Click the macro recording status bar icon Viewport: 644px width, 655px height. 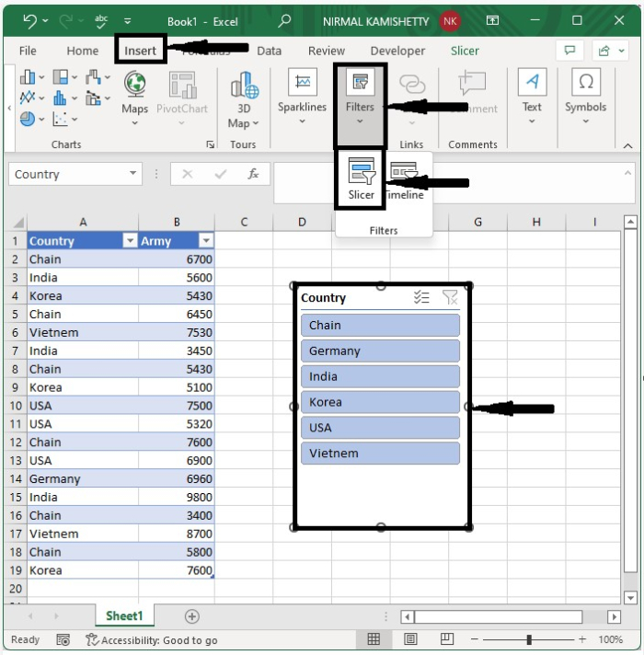click(x=63, y=640)
